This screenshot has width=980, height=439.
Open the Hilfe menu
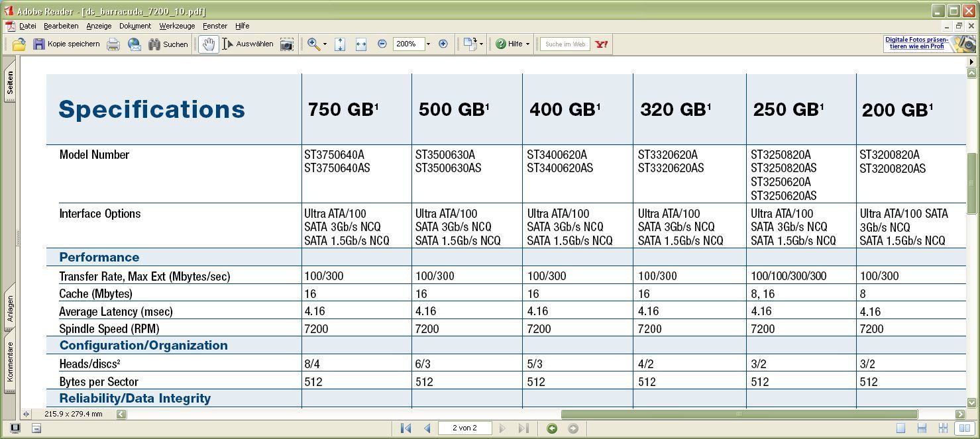[x=243, y=26]
